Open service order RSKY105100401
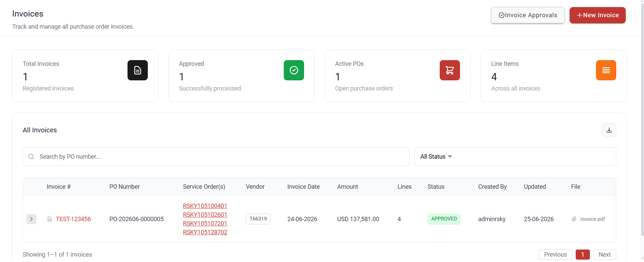Image resolution: width=644 pixels, height=262 pixels. click(205, 206)
